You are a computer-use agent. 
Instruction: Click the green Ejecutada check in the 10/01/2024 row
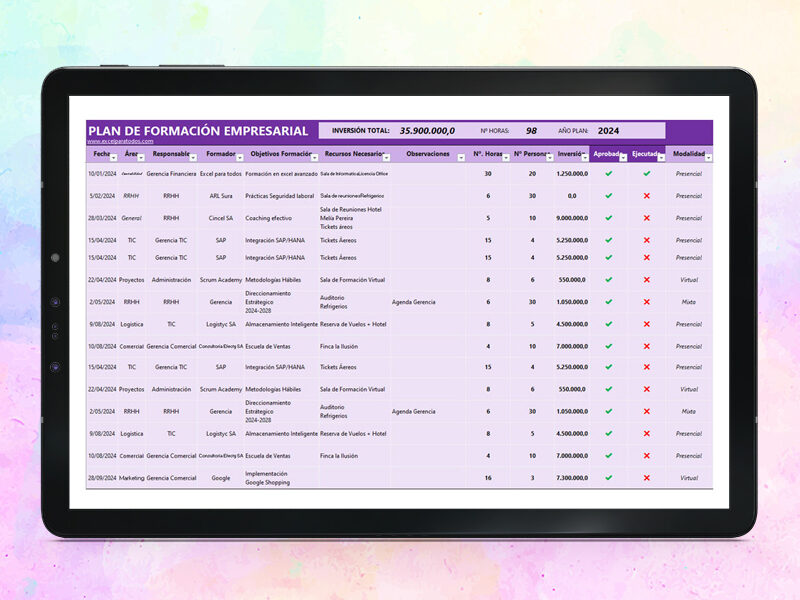coord(646,173)
